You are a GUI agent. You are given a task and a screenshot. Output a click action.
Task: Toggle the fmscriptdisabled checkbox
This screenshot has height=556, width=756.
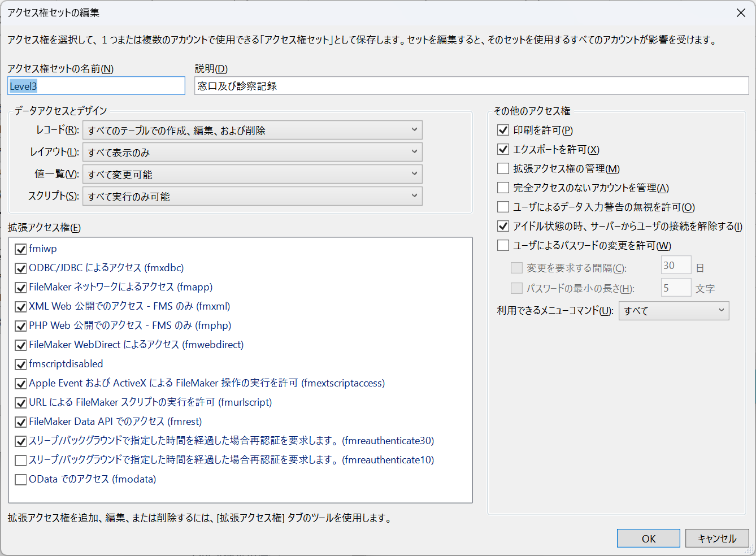click(21, 364)
